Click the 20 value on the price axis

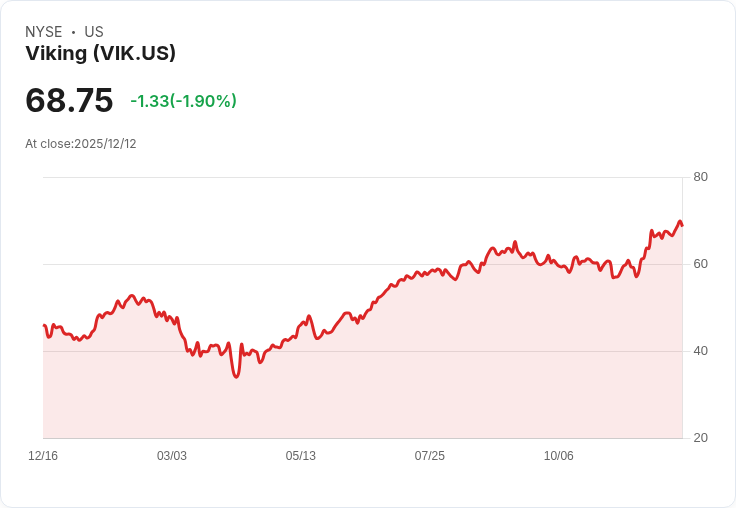(700, 438)
